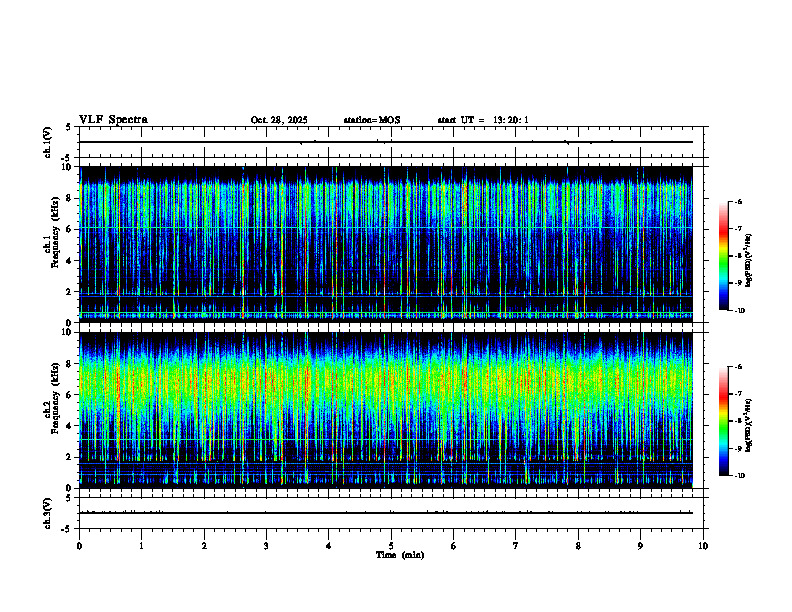Click the ch.1 voltage waveform trace panel
The image size is (792, 612).
coord(391,142)
